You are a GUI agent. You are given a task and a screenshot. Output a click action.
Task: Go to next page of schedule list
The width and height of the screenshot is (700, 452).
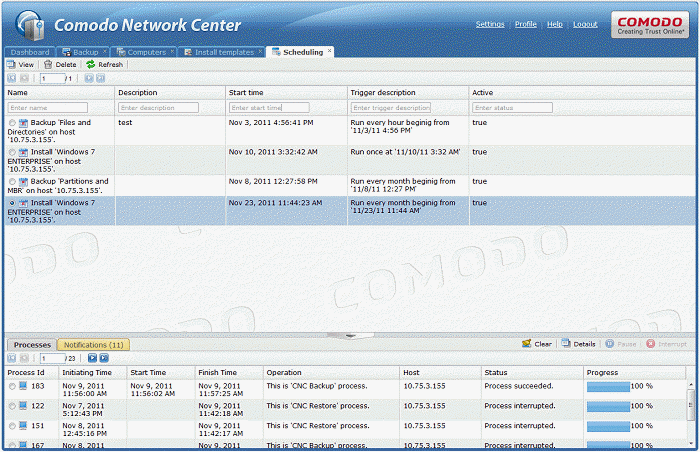[89, 78]
